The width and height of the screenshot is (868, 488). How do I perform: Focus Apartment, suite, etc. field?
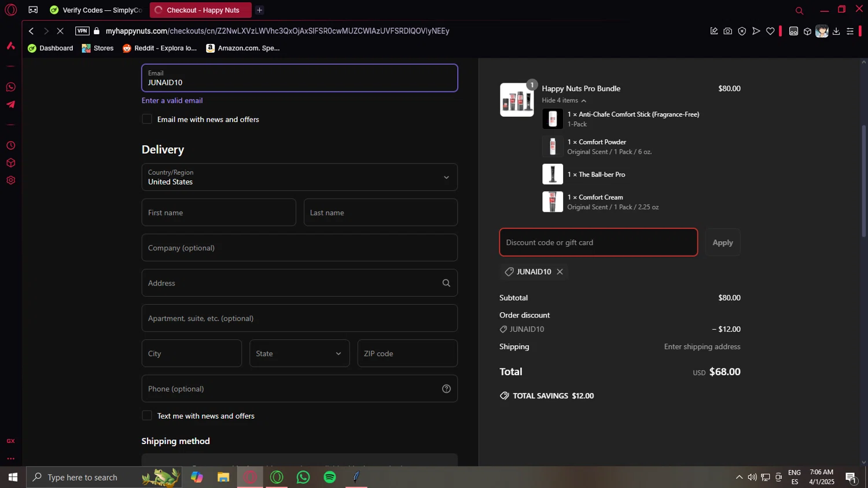pyautogui.click(x=300, y=318)
